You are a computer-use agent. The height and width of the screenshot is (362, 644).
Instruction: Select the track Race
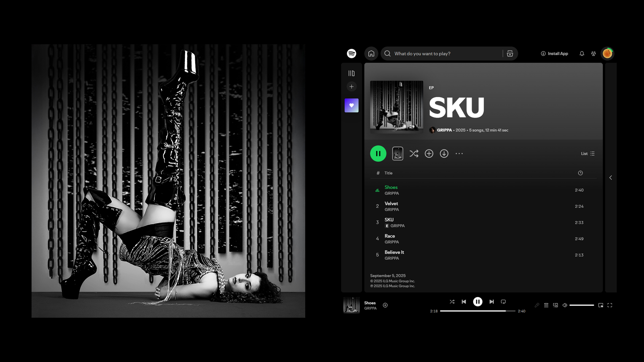pos(483,239)
